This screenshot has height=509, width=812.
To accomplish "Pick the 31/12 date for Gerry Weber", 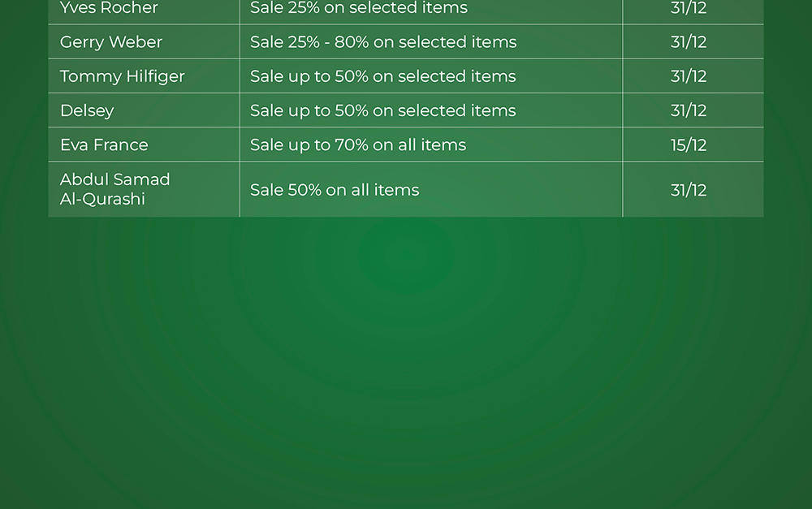I will 689,42.
